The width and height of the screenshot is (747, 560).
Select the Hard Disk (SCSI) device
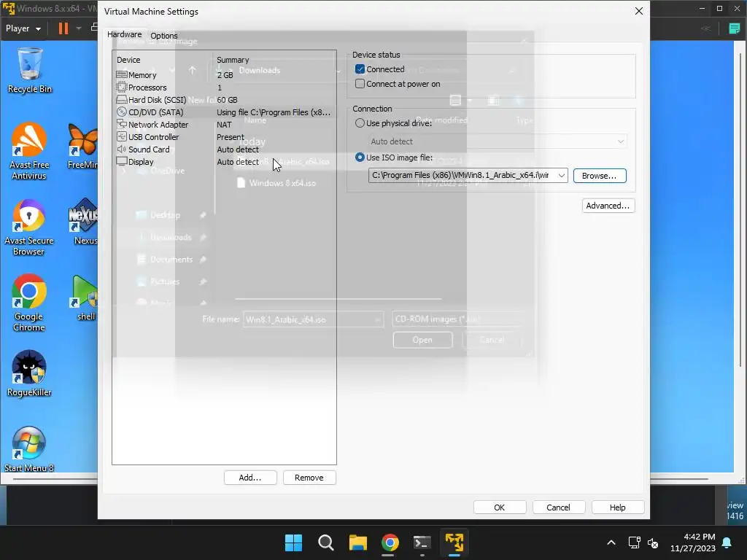tap(224, 100)
